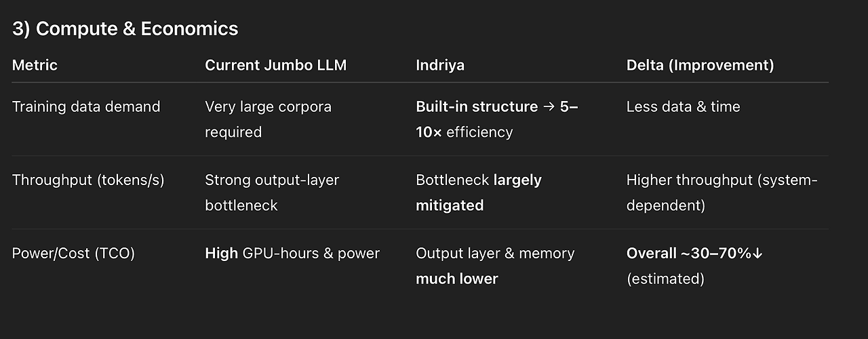Click the 'Power/Cost (TCO)' row label
This screenshot has width=868, height=339.
tap(73, 254)
